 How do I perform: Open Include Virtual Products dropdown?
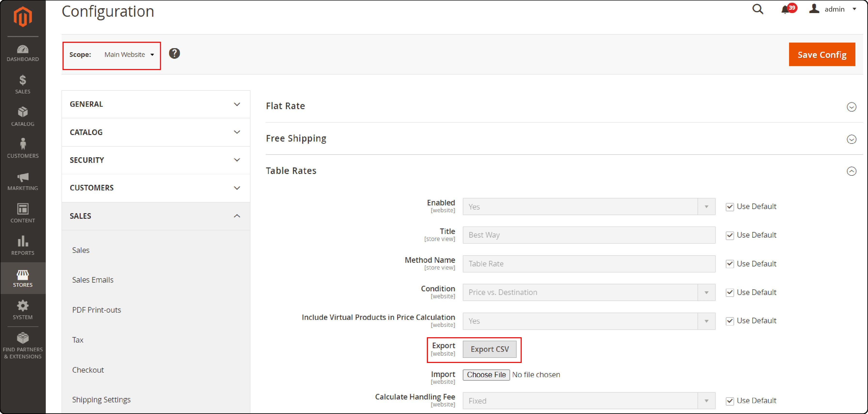589,321
